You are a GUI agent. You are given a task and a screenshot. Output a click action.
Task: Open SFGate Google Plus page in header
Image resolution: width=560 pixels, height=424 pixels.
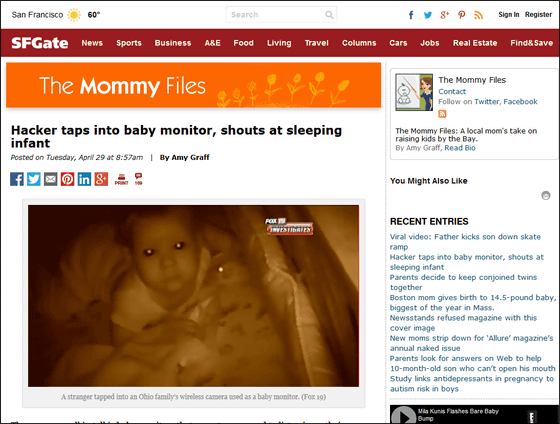click(x=444, y=15)
